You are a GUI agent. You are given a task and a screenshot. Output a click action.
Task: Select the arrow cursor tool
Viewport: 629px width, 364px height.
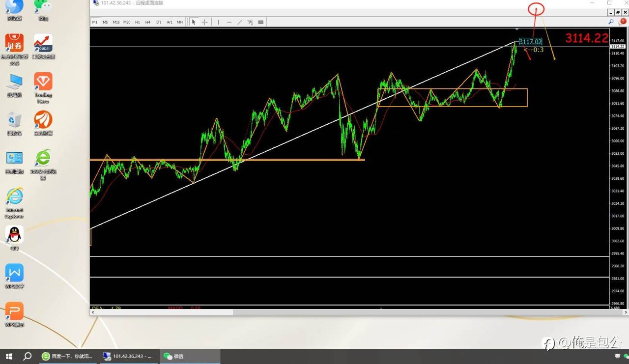click(x=194, y=22)
